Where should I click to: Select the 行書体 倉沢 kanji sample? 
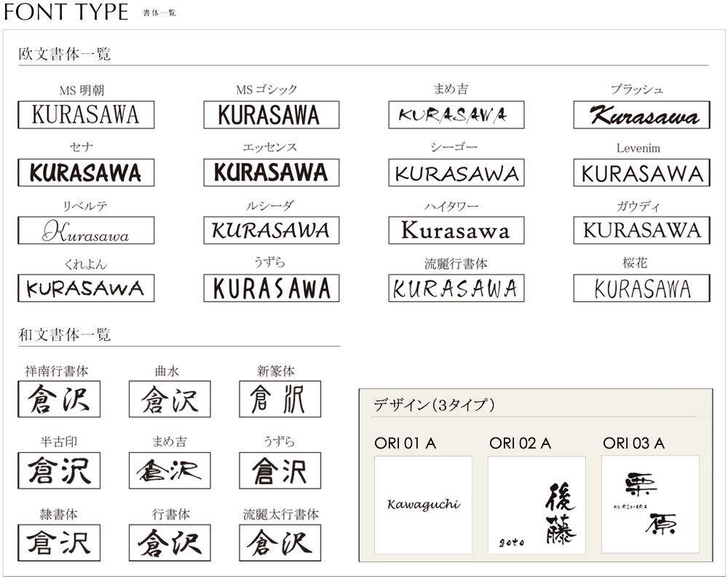tap(170, 542)
